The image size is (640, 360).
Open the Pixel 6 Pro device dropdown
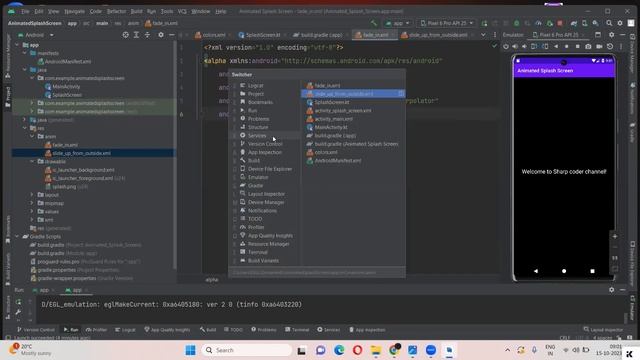coord(447,23)
